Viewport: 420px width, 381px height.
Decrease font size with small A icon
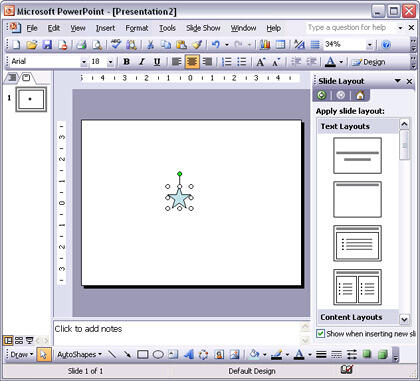point(276,62)
